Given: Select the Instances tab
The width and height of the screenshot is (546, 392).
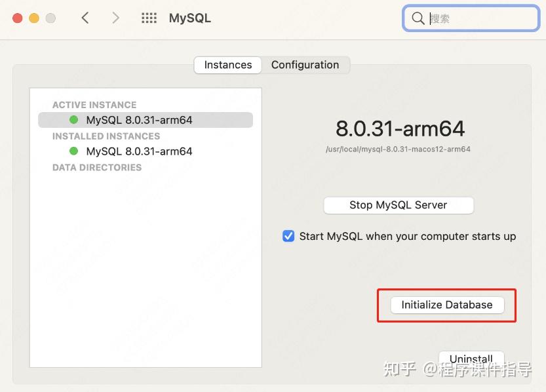Looking at the screenshot, I should [227, 65].
